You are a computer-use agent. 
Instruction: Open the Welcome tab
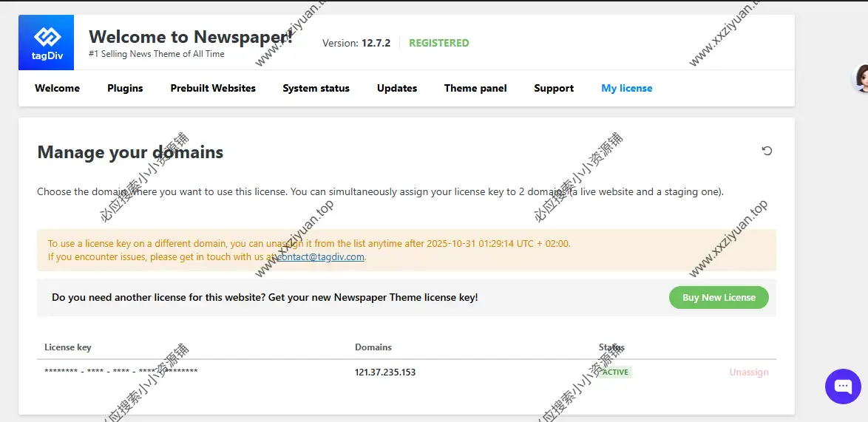click(x=57, y=88)
